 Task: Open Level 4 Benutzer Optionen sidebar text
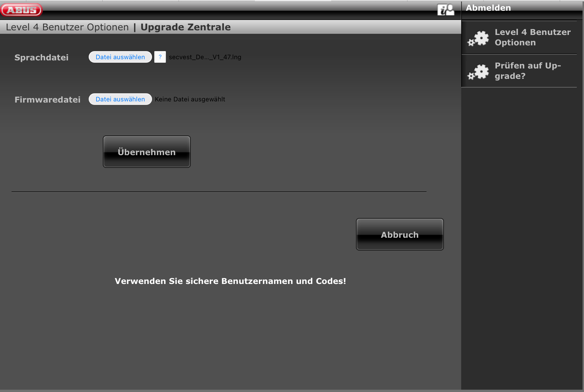[532, 37]
